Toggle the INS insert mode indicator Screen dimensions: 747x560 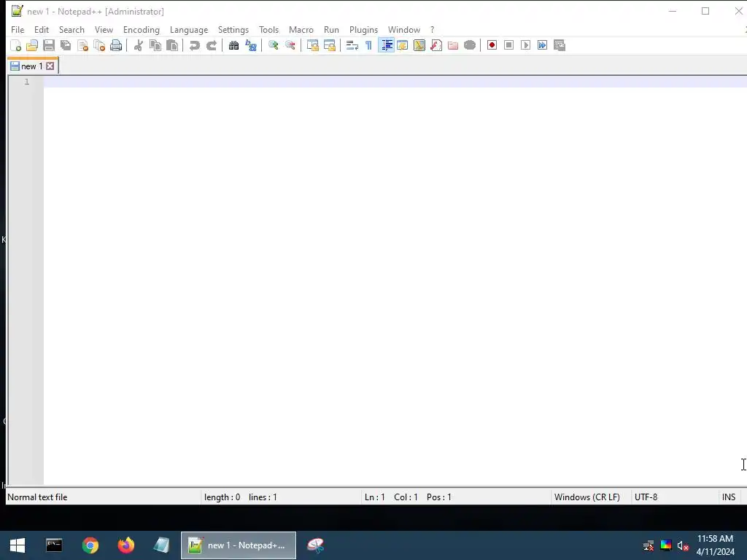(729, 497)
